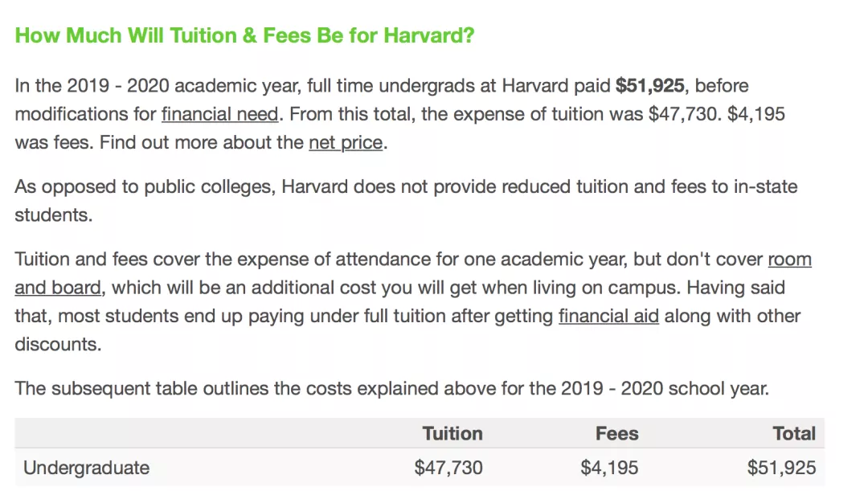Visit the 'financial aid' link
868x491 pixels.
pos(608,316)
